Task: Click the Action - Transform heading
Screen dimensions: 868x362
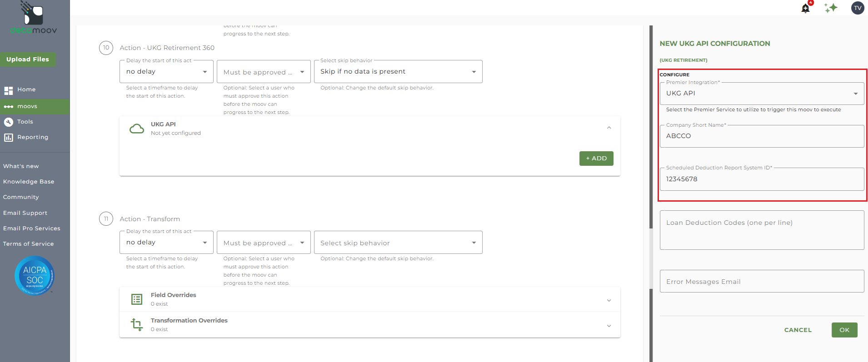Action: (150, 219)
